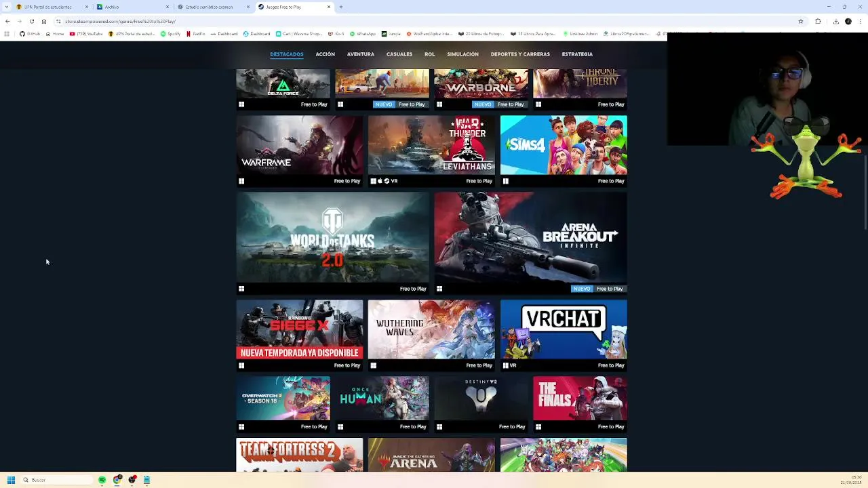
Task: Select the ESTRATEGIA genre tab
Action: (577, 54)
